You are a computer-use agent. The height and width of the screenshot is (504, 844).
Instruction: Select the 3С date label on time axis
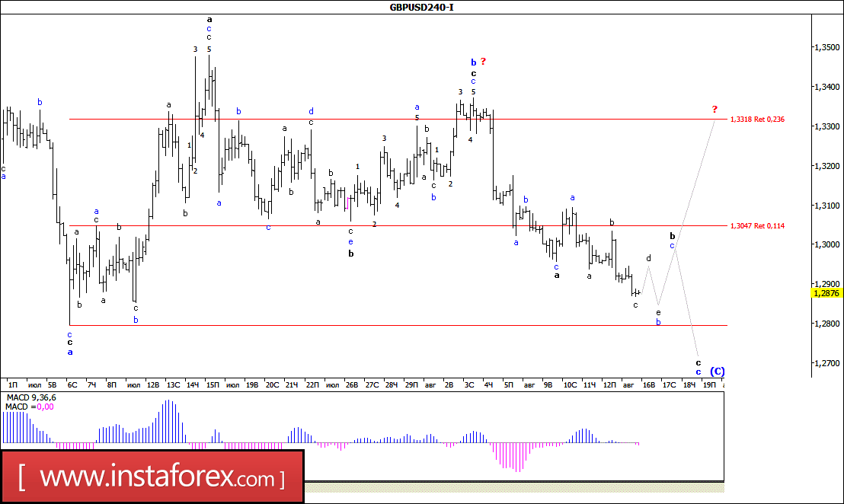[469, 385]
